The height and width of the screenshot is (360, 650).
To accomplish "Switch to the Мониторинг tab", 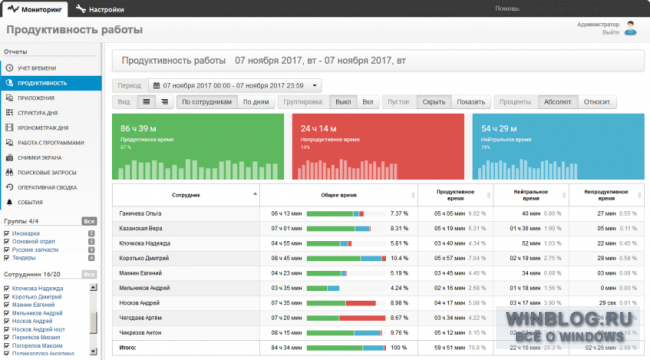I will 35,9.
